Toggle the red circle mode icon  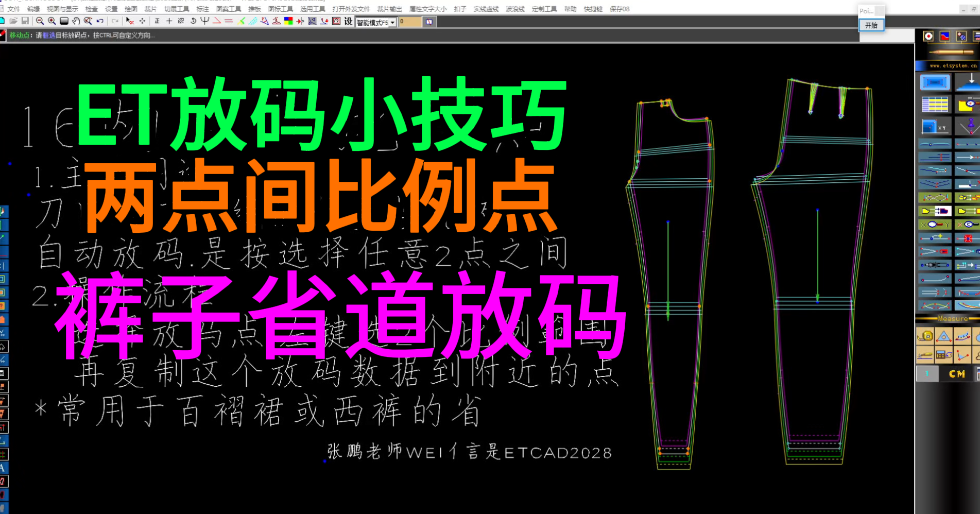click(929, 36)
